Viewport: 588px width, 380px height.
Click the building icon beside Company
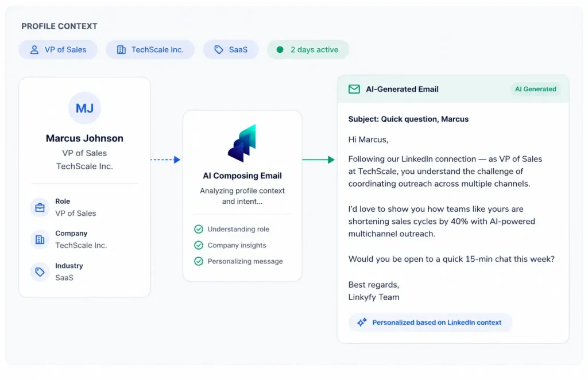pos(40,239)
